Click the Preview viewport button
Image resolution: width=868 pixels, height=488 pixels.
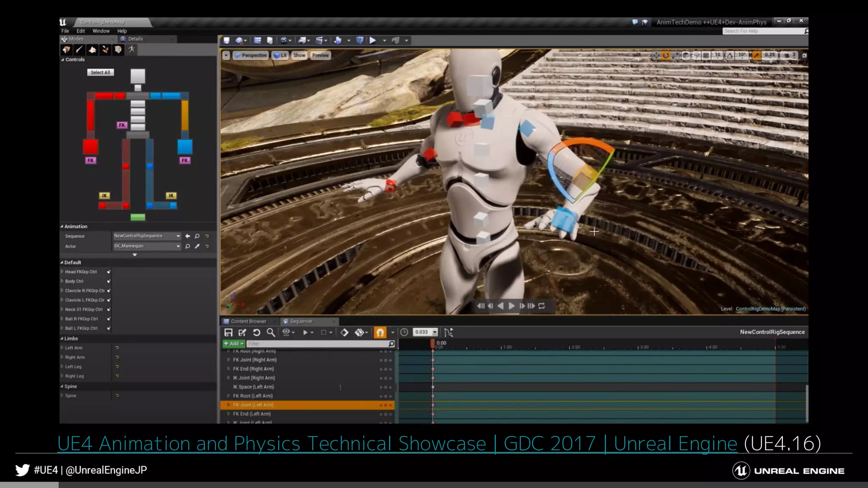[320, 55]
